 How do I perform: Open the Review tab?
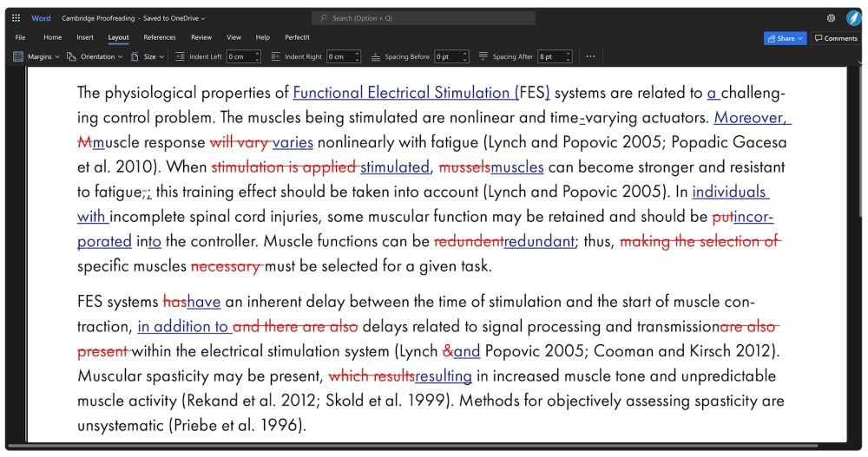(201, 37)
